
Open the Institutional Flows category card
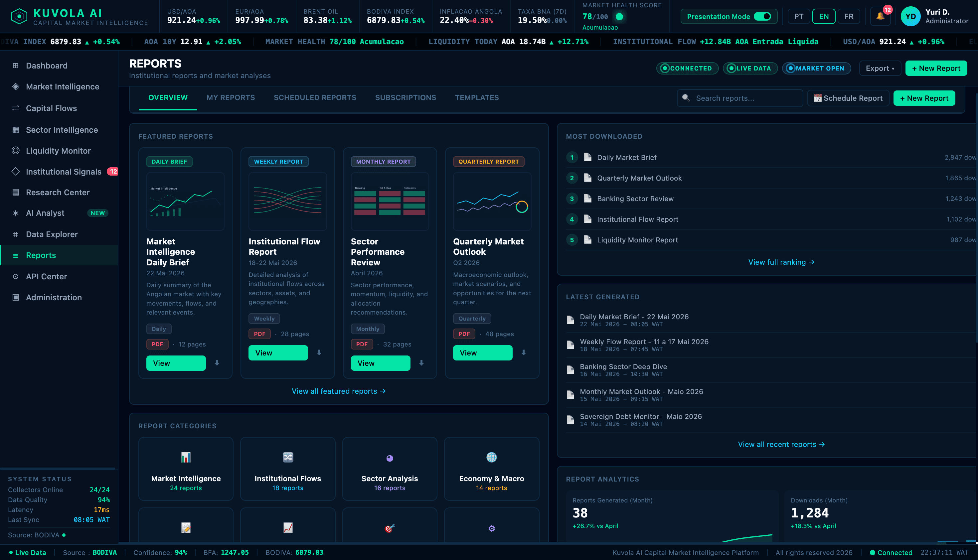(x=288, y=469)
